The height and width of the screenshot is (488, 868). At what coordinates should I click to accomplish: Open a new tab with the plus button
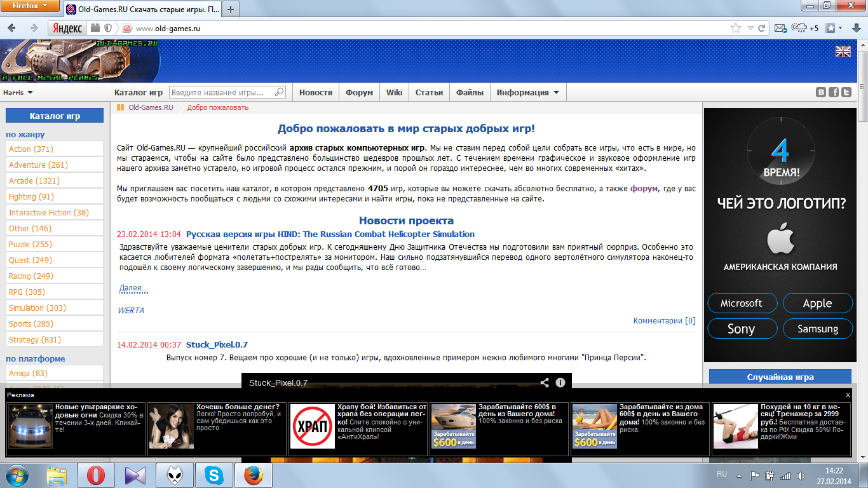[x=230, y=10]
